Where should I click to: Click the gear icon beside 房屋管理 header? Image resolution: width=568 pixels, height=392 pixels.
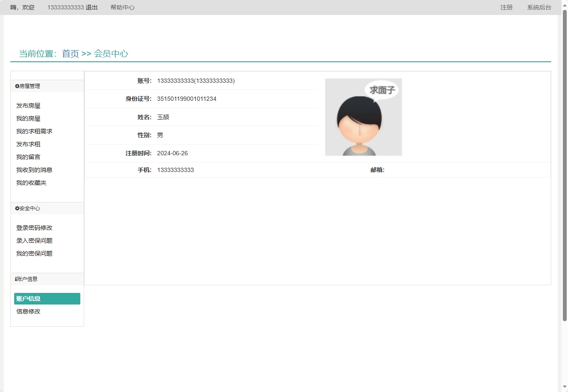point(17,86)
